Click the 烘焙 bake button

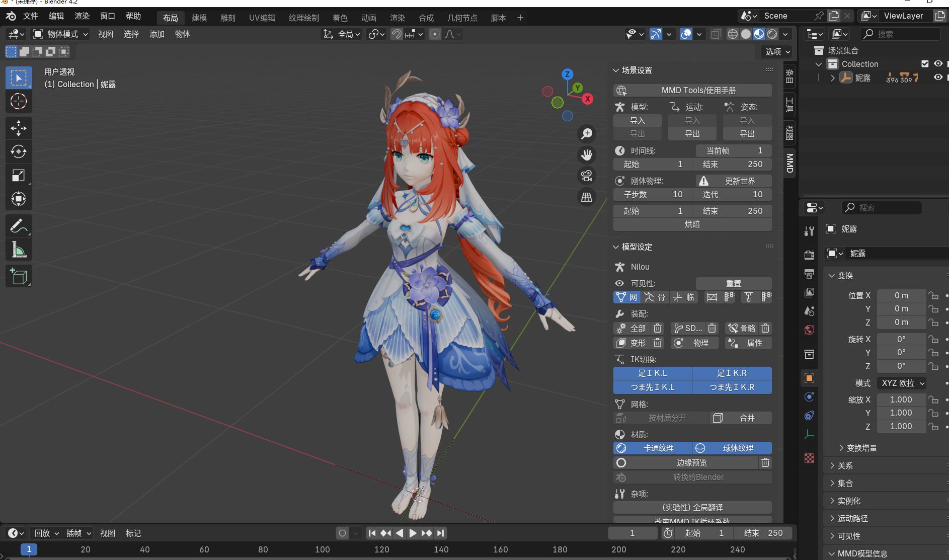(x=692, y=224)
